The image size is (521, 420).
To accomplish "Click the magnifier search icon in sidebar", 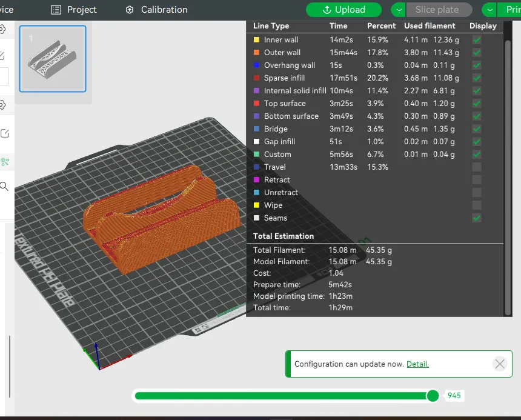I will click(4, 187).
